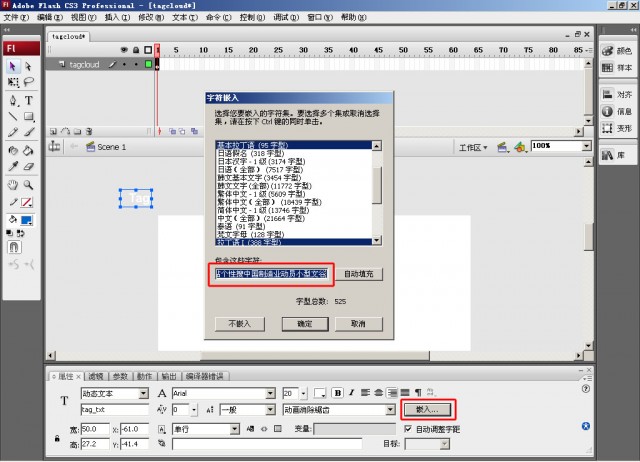
Task: Click the Edit Scene clapper icon
Action: [x=503, y=147]
